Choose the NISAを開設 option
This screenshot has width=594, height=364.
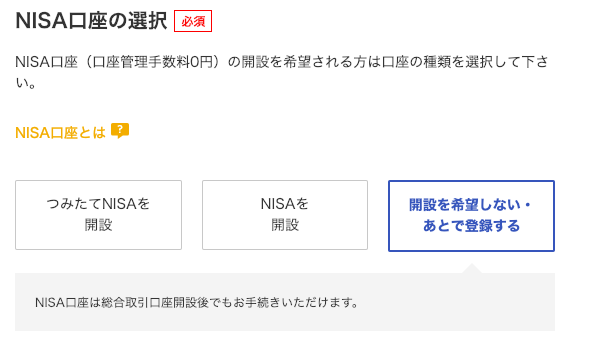pos(285,215)
